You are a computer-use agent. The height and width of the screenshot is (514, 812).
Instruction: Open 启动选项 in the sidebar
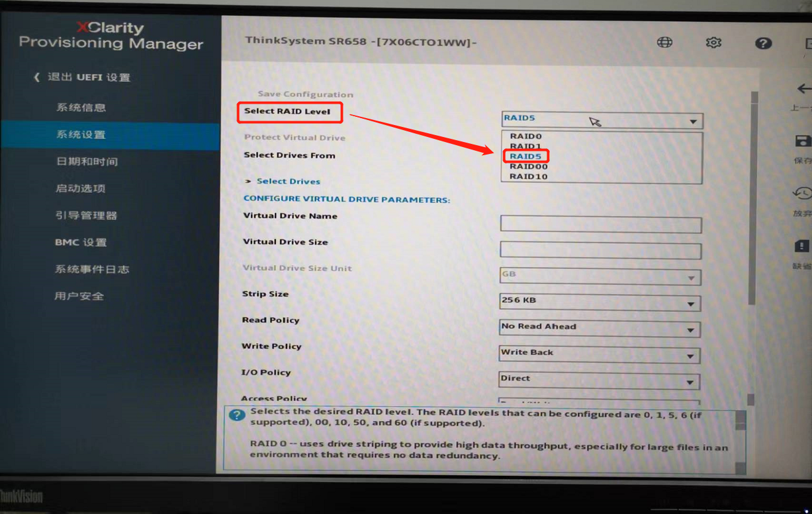(81, 189)
